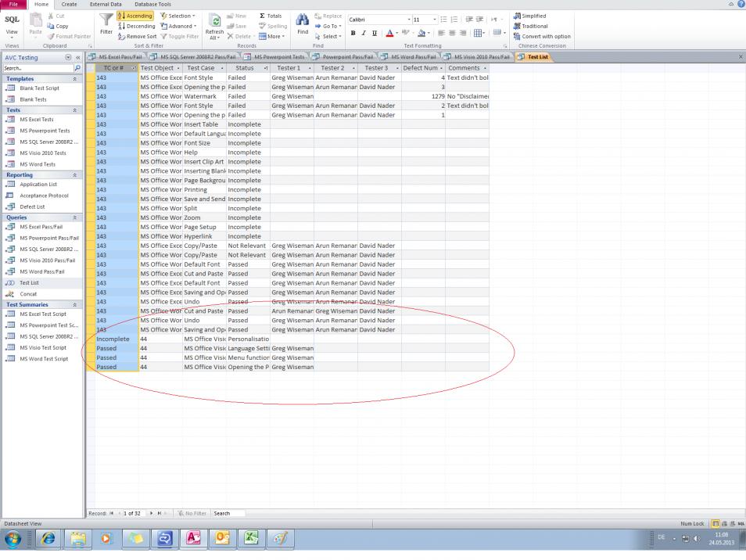
Task: Click Delete record button
Action: click(239, 36)
